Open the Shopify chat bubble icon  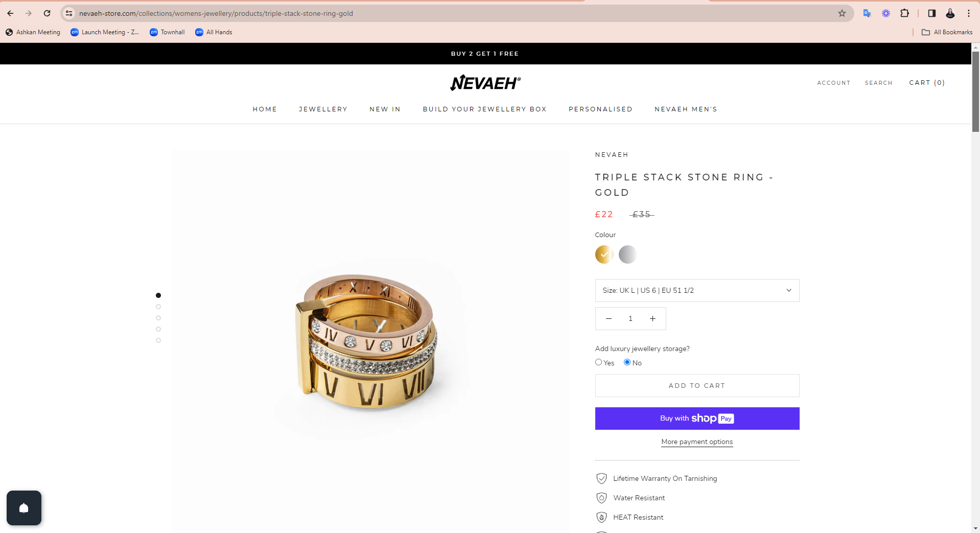(24, 508)
